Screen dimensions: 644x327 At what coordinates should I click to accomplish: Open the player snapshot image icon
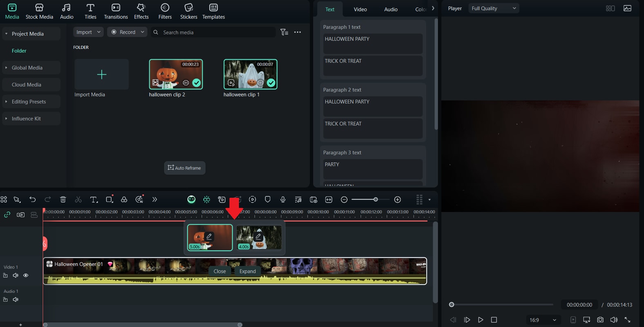tap(627, 8)
